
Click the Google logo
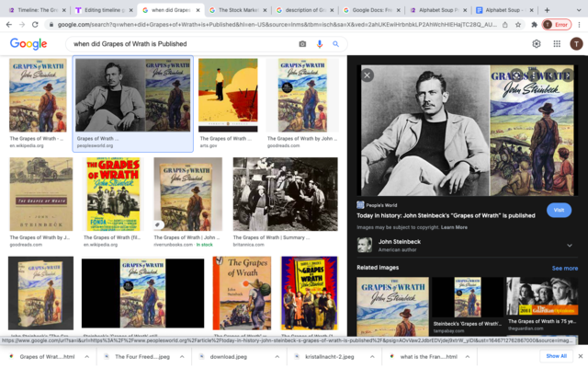click(x=28, y=44)
